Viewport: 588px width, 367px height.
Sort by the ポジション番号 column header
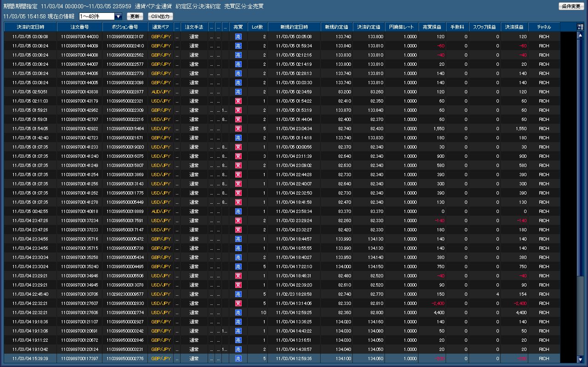(124, 27)
